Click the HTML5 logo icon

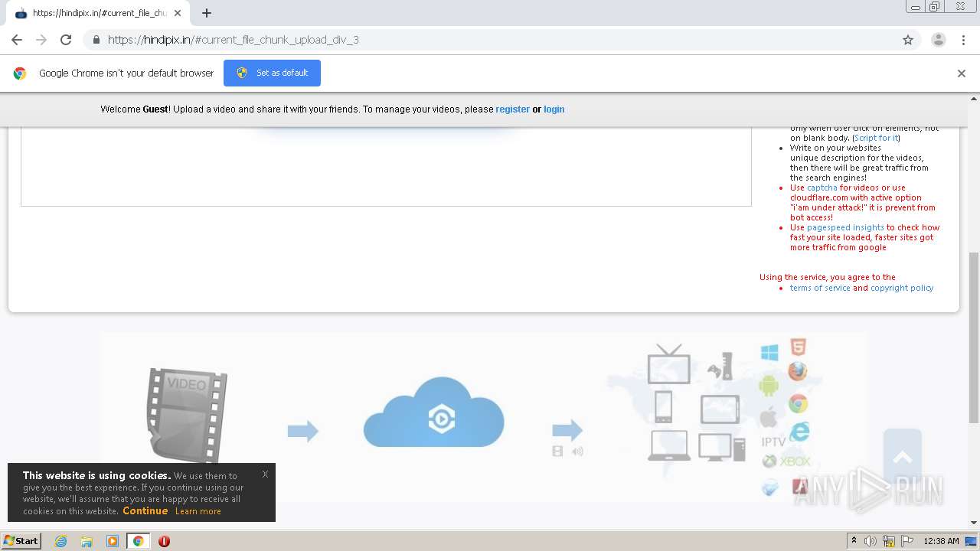(x=798, y=347)
